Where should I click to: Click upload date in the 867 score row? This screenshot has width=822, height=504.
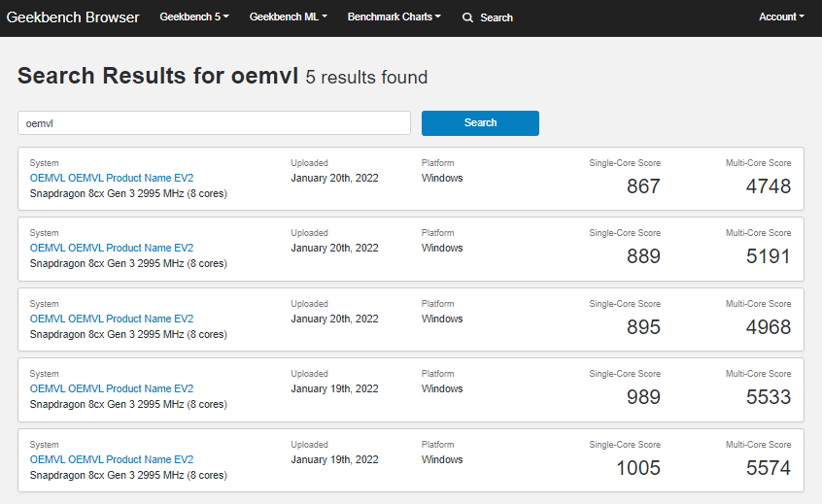(334, 178)
